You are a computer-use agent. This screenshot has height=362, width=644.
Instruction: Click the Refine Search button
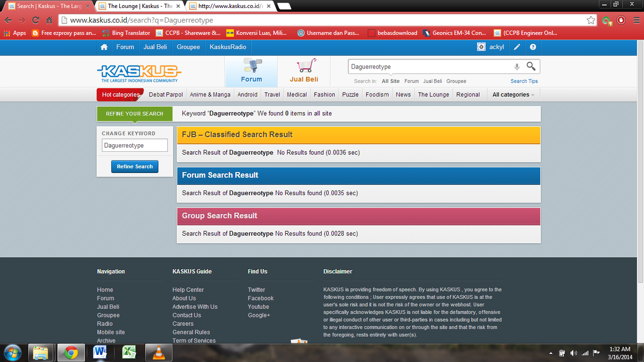coord(135,166)
